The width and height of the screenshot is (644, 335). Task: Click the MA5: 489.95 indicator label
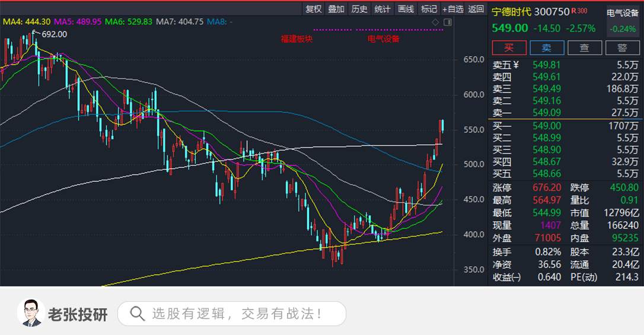(x=78, y=22)
